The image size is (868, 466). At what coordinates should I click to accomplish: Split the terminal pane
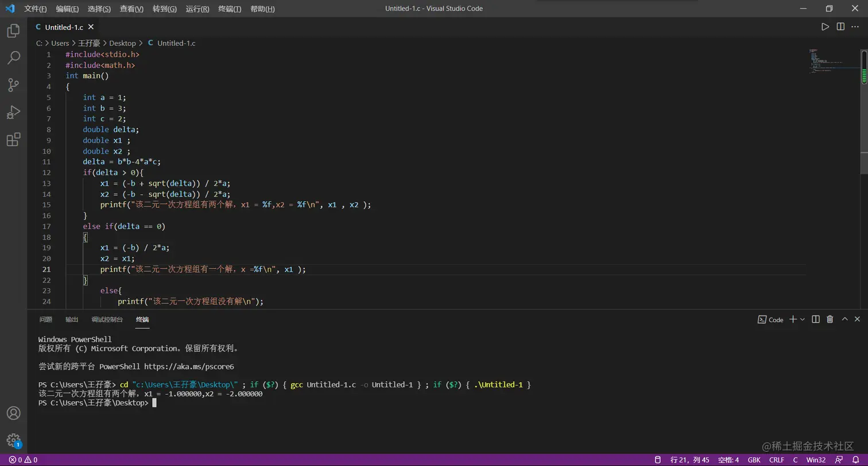click(815, 319)
